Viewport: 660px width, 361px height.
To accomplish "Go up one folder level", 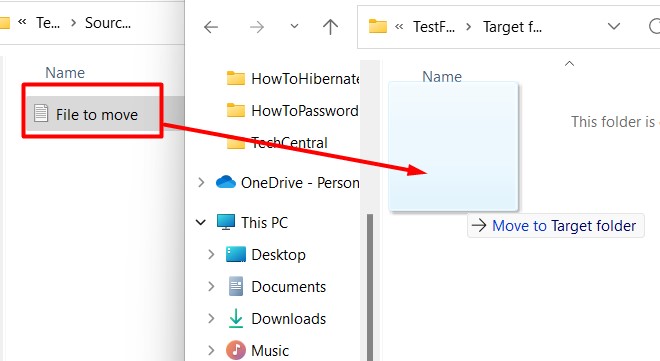I will [330, 27].
